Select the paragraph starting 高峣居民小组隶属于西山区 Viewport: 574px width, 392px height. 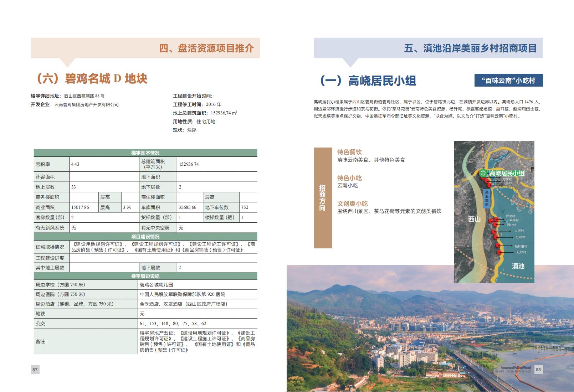pos(427,109)
